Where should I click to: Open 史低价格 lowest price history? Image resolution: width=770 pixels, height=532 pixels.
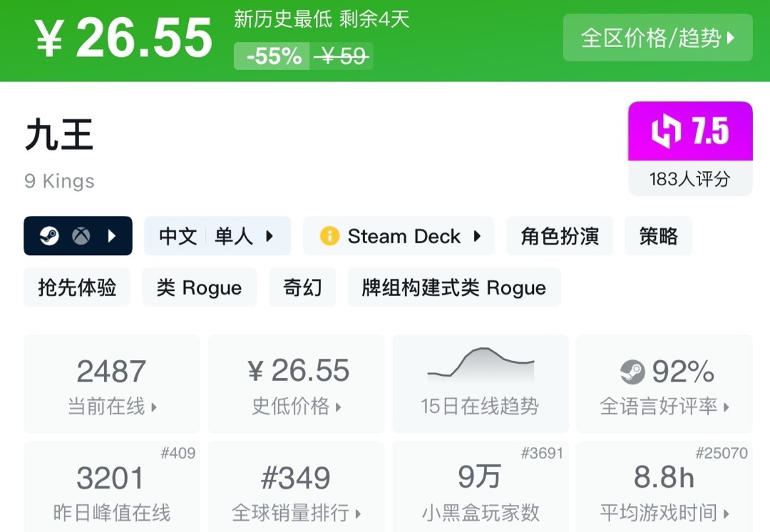pos(296,385)
